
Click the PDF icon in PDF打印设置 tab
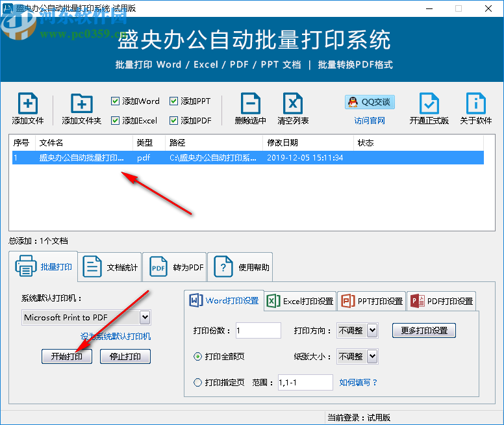418,301
